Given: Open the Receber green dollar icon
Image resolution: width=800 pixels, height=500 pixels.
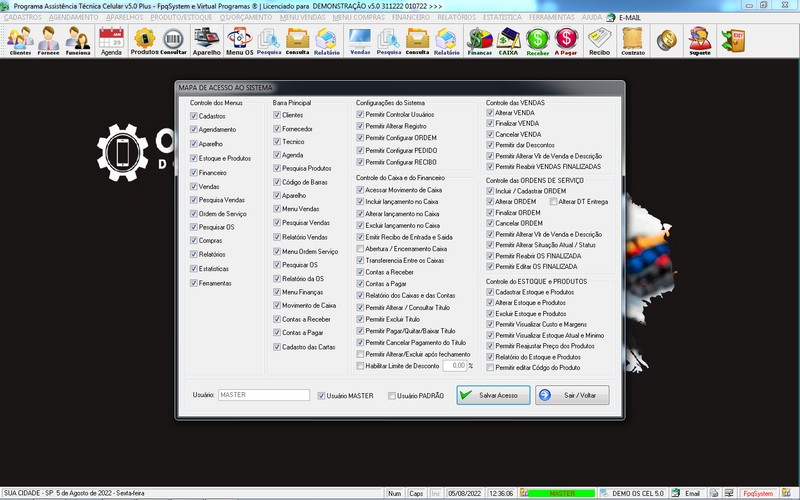Looking at the screenshot, I should coord(537,40).
